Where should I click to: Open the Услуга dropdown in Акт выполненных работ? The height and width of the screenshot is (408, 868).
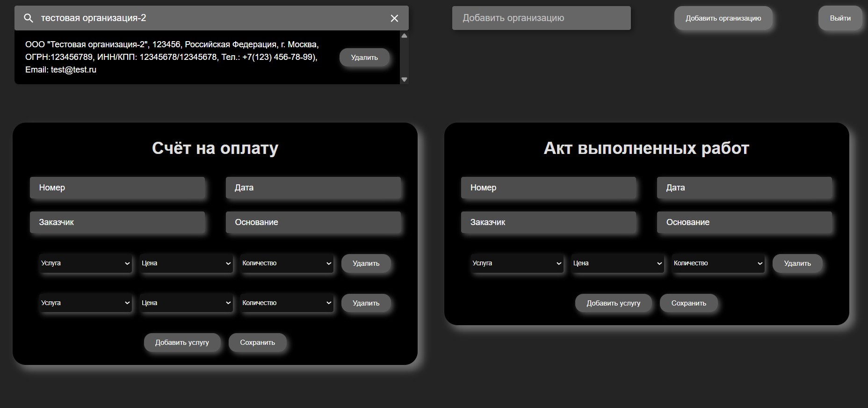click(x=517, y=263)
